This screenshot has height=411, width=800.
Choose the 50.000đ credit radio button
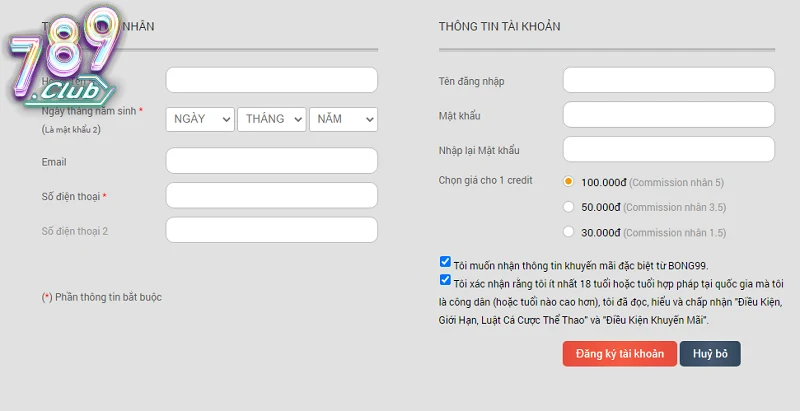click(568, 207)
